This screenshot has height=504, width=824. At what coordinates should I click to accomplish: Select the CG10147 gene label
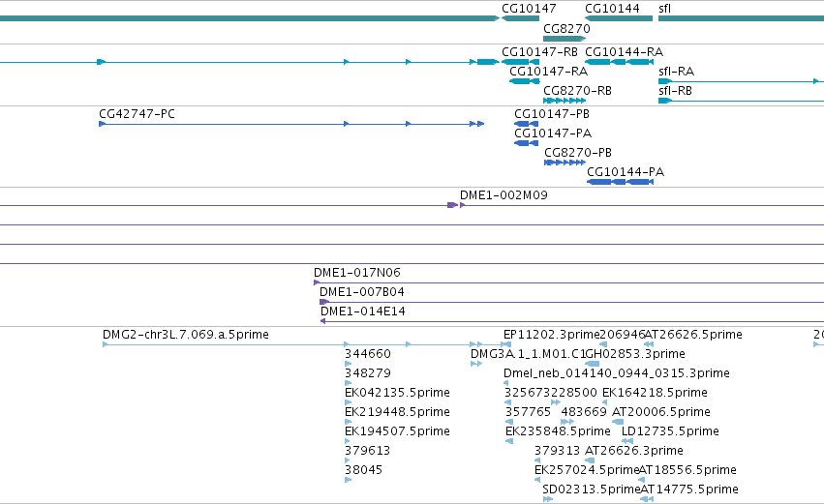pyautogui.click(x=529, y=9)
